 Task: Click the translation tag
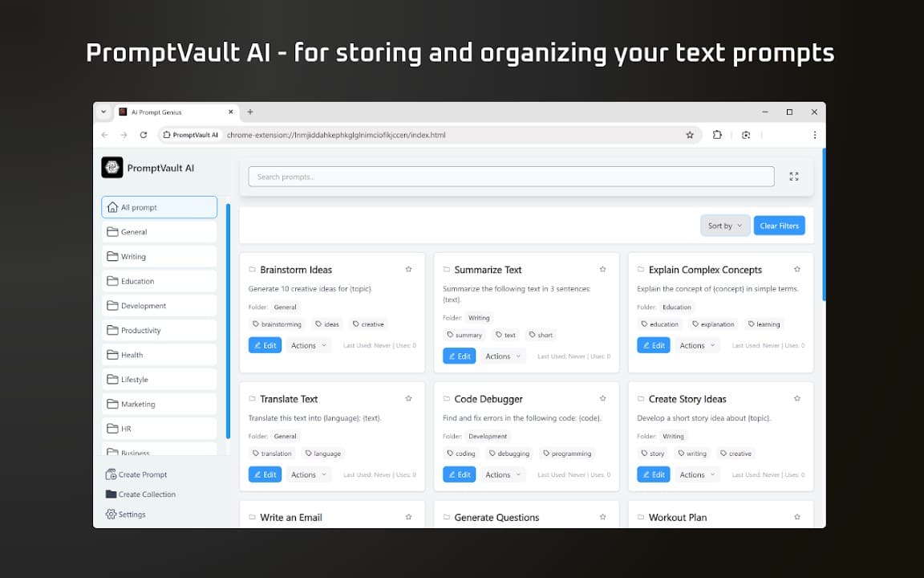[x=272, y=453]
